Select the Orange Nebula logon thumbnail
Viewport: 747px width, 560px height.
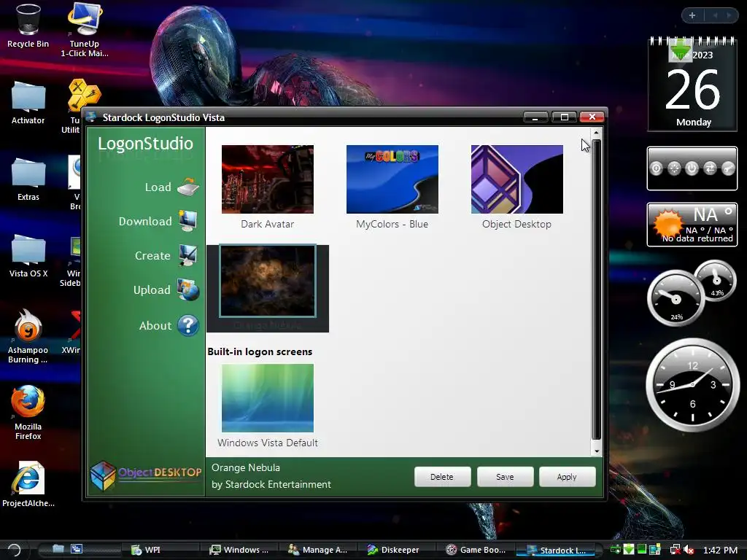pos(268,281)
